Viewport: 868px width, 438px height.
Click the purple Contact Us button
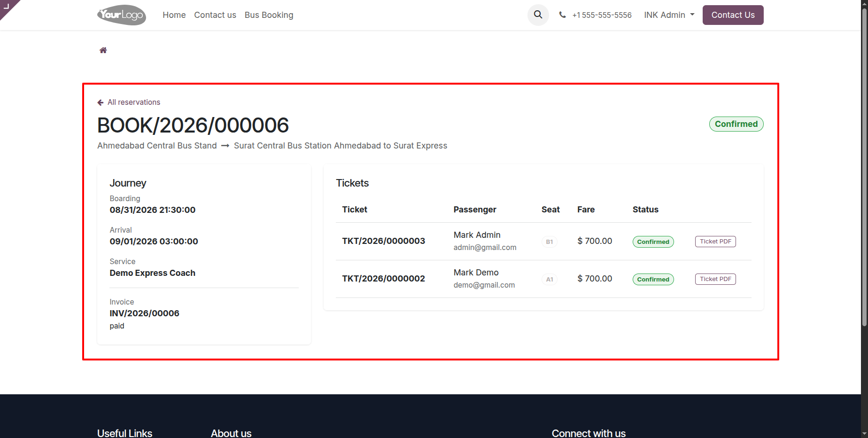(733, 15)
